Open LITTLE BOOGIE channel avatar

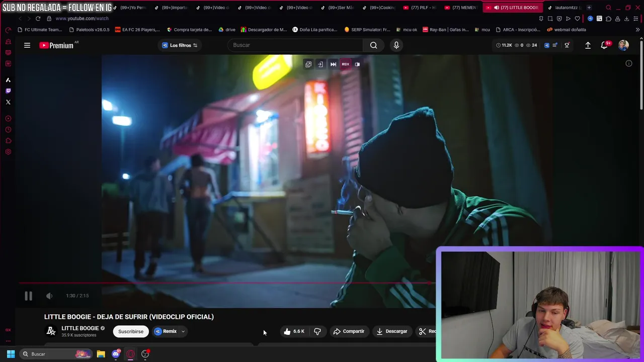51,331
